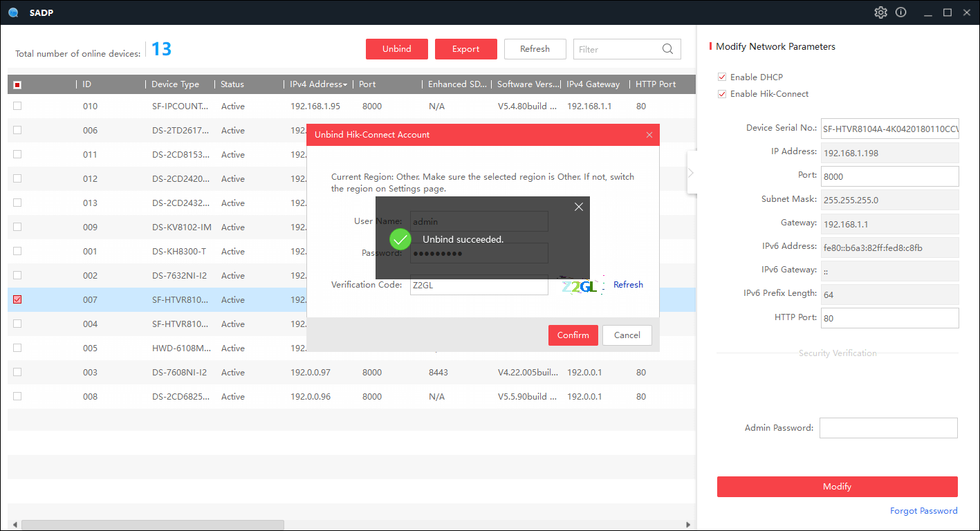Click the horizontal scrollbar thumb of the table
980x531 pixels.
pos(152,525)
